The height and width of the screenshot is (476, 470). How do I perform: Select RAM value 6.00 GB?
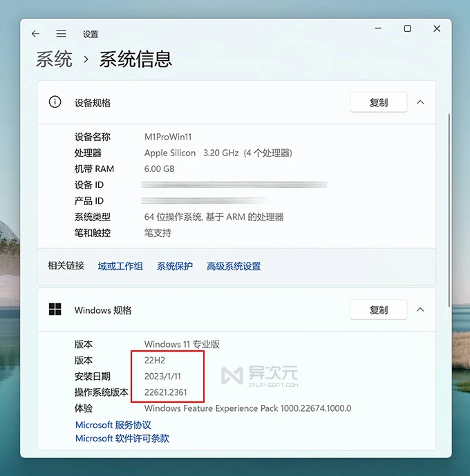[160, 169]
